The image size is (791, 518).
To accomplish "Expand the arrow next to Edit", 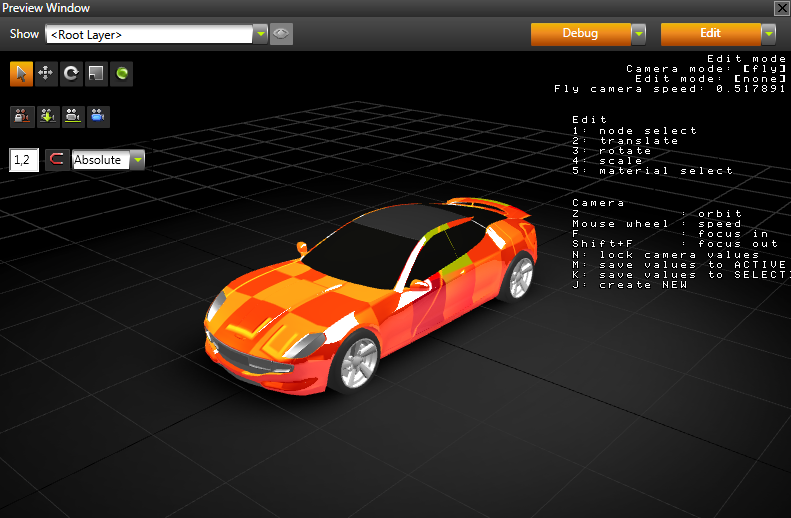I will 768,34.
